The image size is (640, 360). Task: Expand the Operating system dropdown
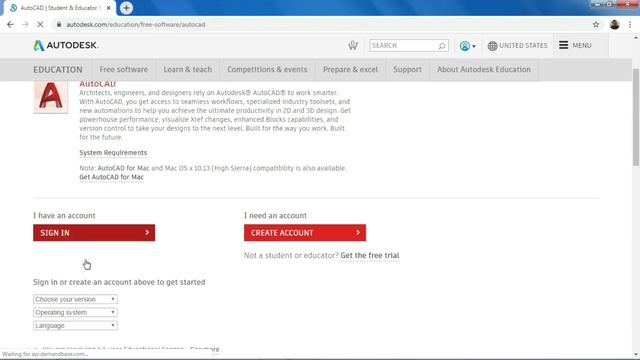[x=75, y=312]
